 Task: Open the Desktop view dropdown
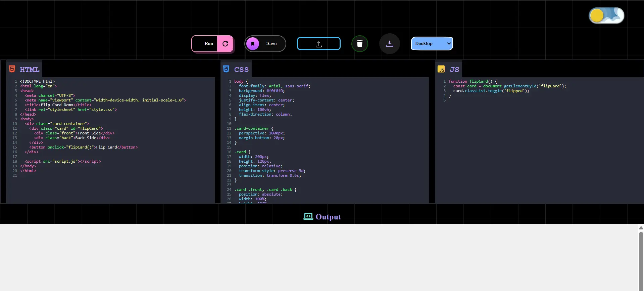click(x=432, y=44)
